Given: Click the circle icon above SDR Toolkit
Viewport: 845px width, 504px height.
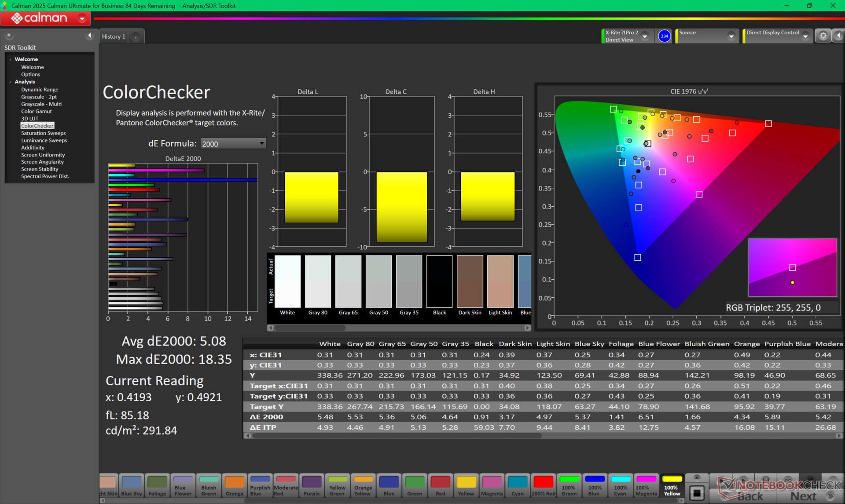Looking at the screenshot, I should point(9,36).
